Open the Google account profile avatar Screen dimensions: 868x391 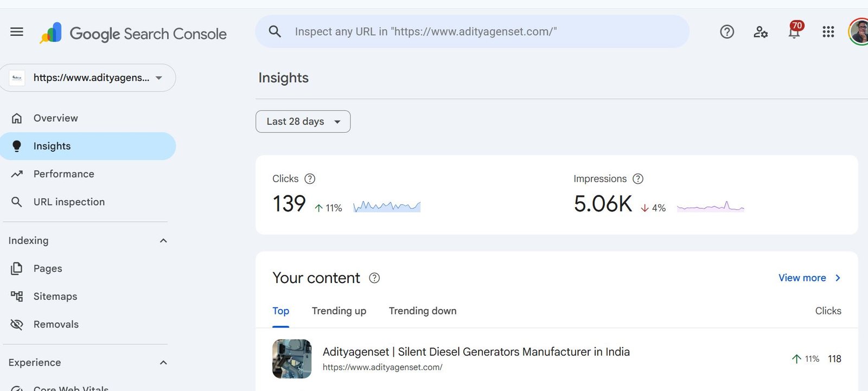point(859,31)
